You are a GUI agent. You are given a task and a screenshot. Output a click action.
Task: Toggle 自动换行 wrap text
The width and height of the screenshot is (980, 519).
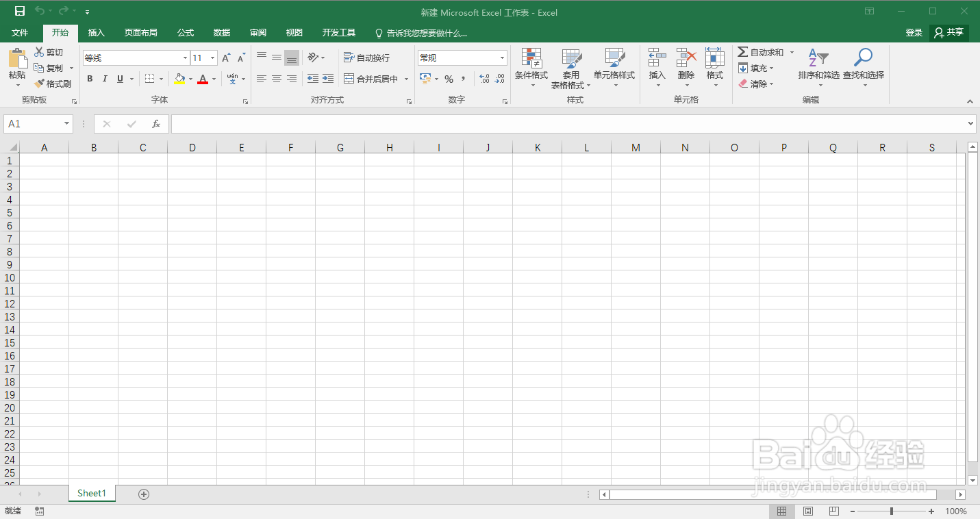tap(366, 58)
